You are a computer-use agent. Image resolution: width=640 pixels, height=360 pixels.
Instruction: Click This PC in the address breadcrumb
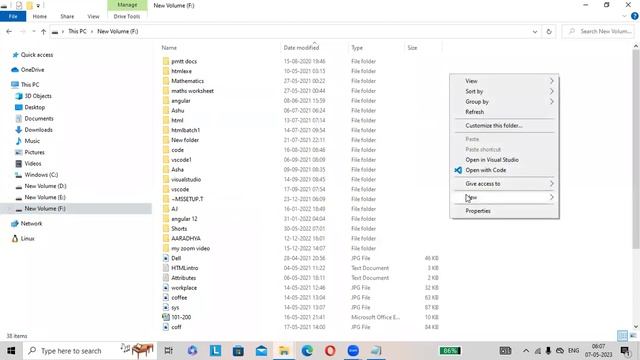[x=77, y=31]
